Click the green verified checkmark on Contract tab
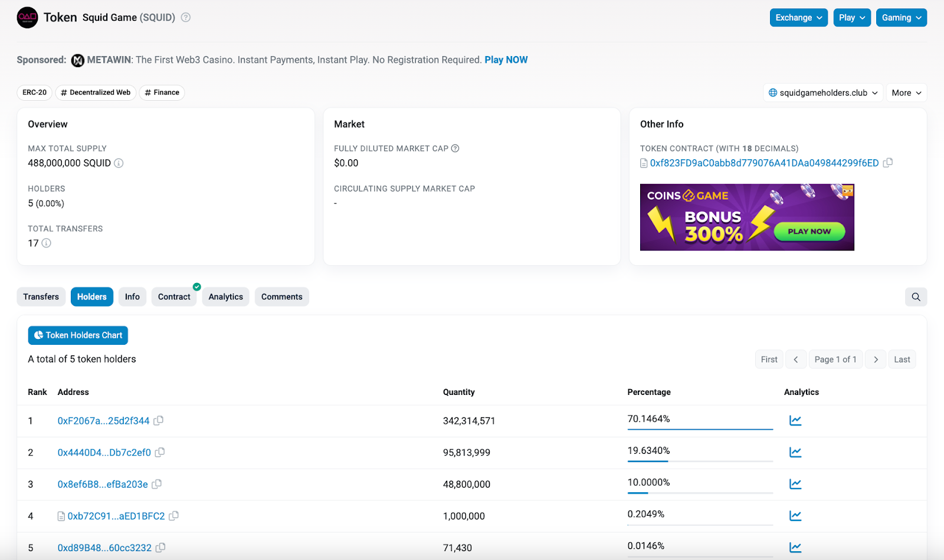The height and width of the screenshot is (560, 944). (196, 288)
